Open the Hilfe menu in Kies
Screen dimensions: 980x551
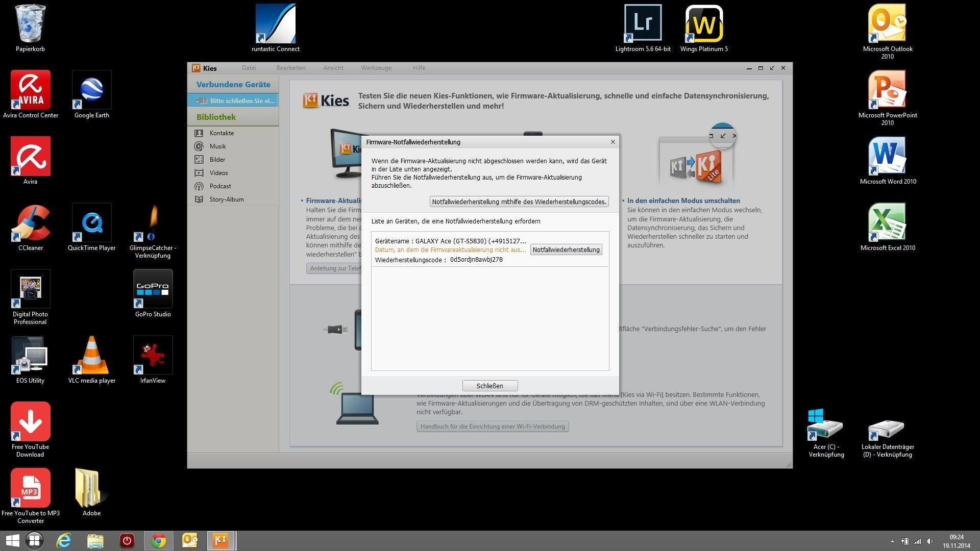[419, 68]
